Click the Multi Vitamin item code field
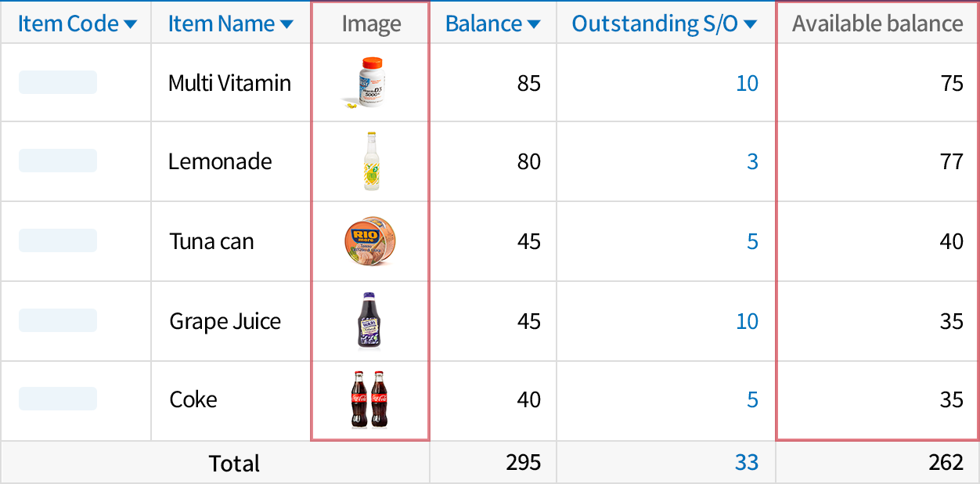This screenshot has width=980, height=484. 58,82
